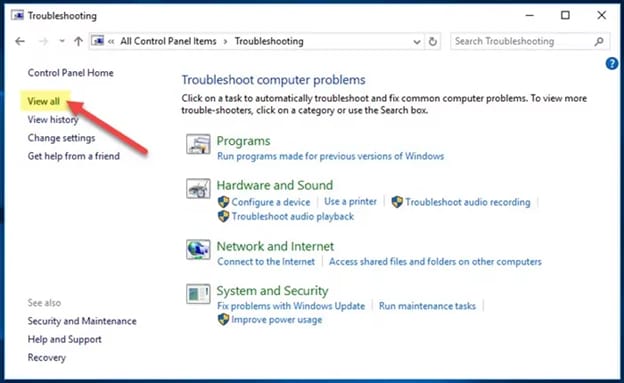Click Troubleshooting breadcrumb segment
624x383 pixels.
(269, 41)
